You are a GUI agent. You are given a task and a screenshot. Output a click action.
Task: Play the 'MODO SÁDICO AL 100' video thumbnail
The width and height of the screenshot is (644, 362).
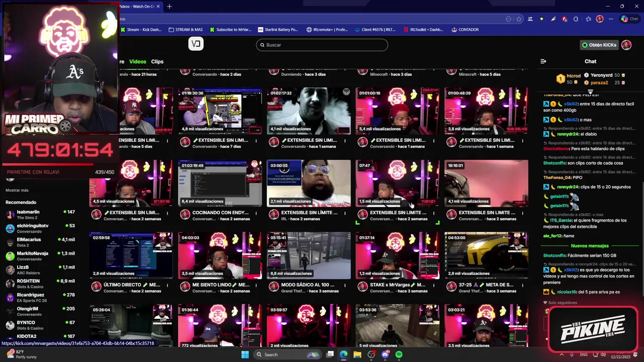pyautogui.click(x=309, y=255)
